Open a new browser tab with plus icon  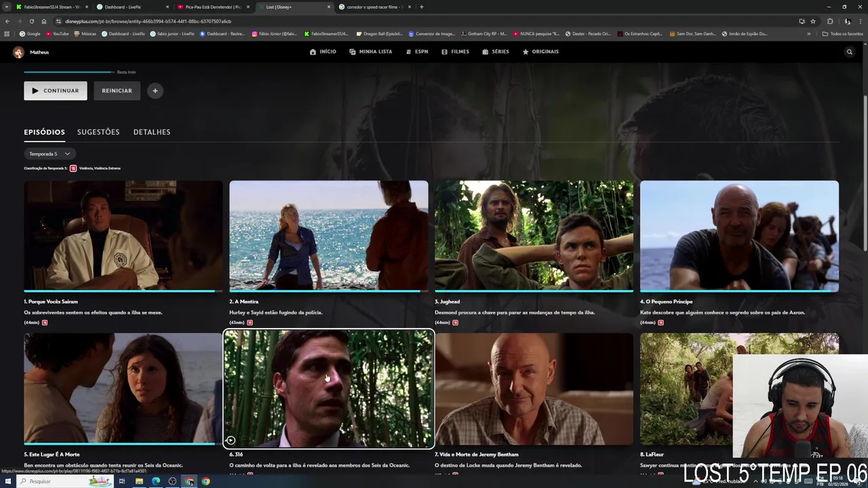click(421, 7)
